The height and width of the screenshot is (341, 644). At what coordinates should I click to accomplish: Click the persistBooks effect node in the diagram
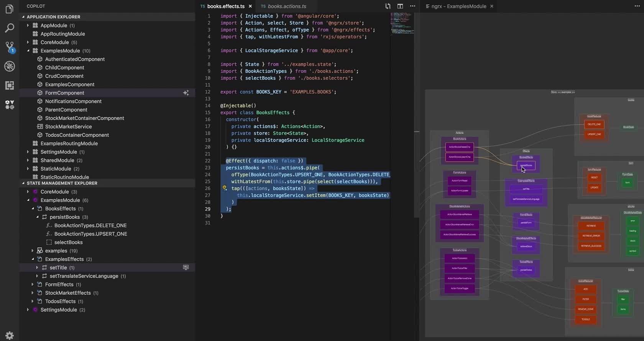pyautogui.click(x=526, y=166)
